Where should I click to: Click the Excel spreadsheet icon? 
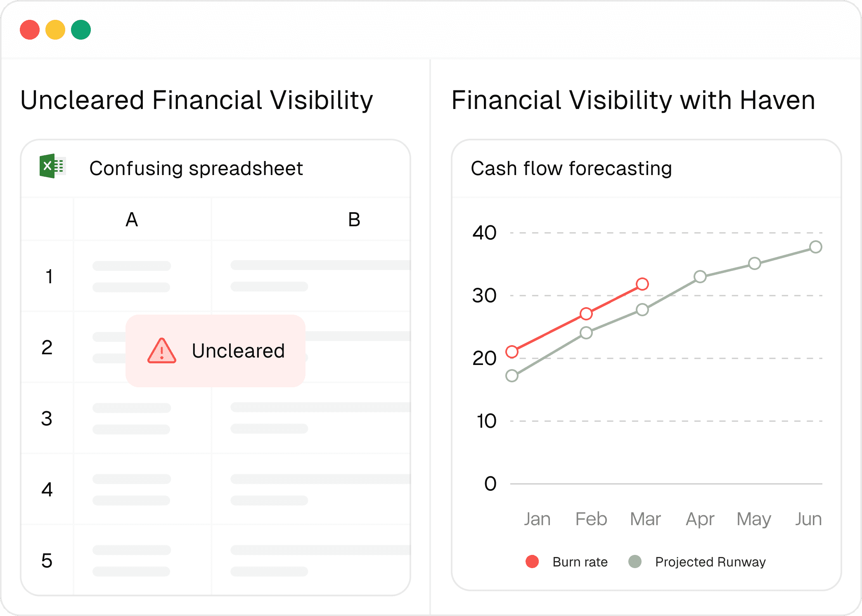point(52,166)
